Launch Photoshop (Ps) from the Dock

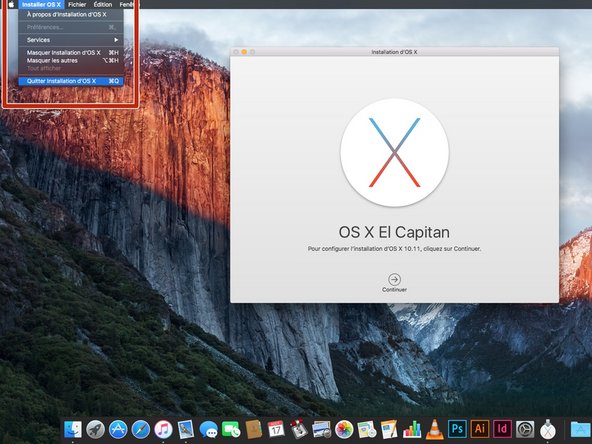pos(457,429)
